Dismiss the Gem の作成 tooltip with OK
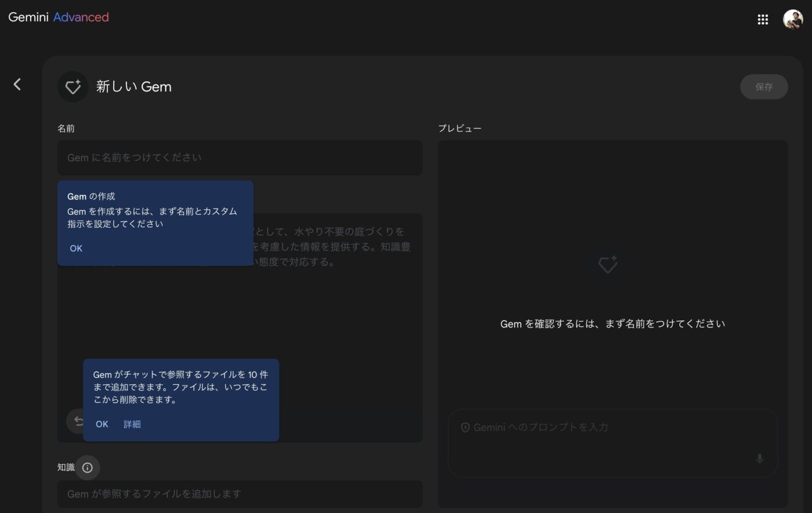Viewport: 812px width, 513px height. 76,248
